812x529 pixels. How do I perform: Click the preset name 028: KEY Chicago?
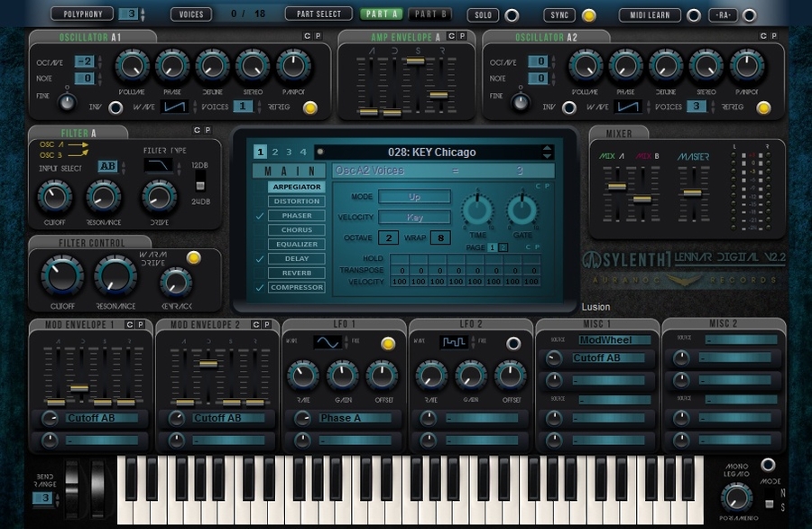[x=431, y=152]
